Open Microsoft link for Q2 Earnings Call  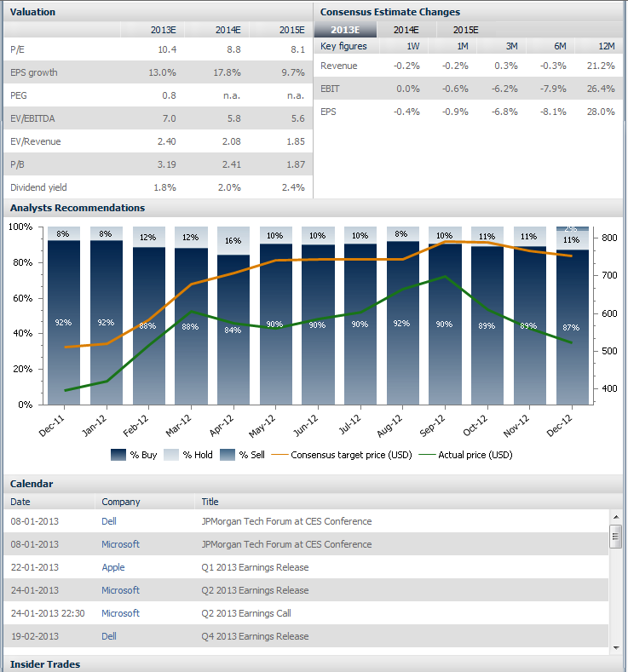point(120,613)
